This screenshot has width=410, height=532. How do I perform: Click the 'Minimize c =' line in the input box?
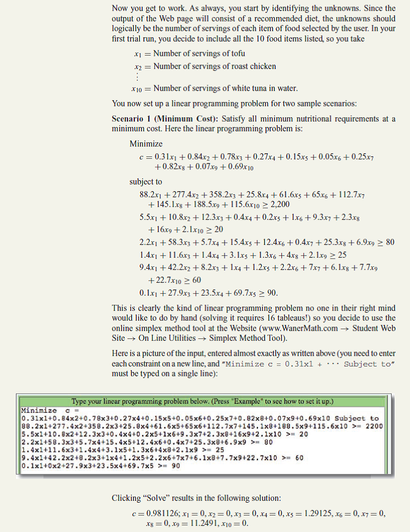(x=50, y=410)
